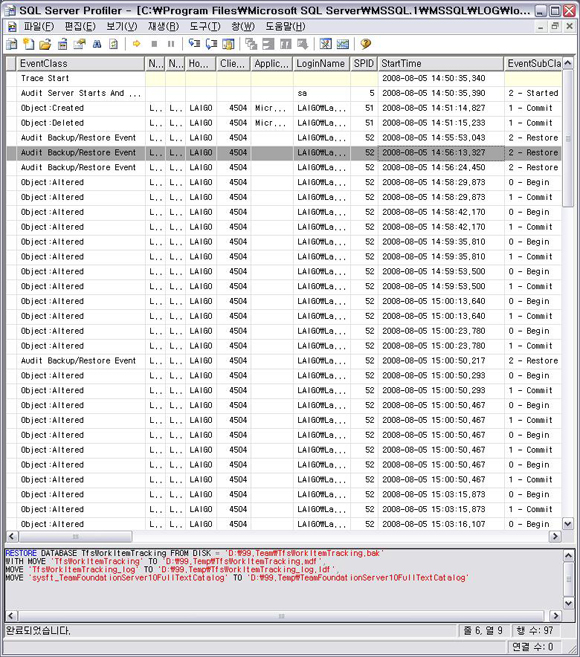580x657 pixels.
Task: Click the New Template toolbar icon
Action: (x=28, y=44)
